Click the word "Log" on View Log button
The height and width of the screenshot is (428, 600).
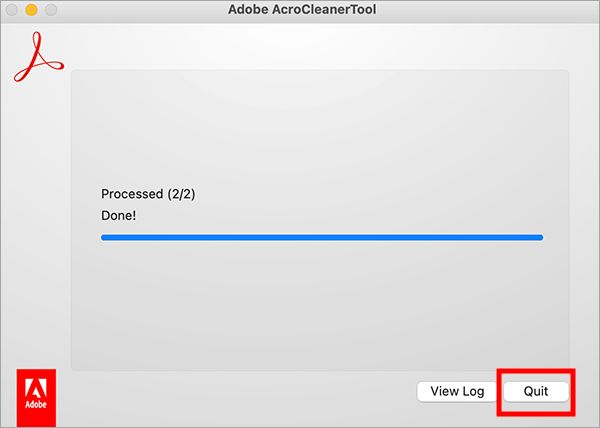click(471, 391)
